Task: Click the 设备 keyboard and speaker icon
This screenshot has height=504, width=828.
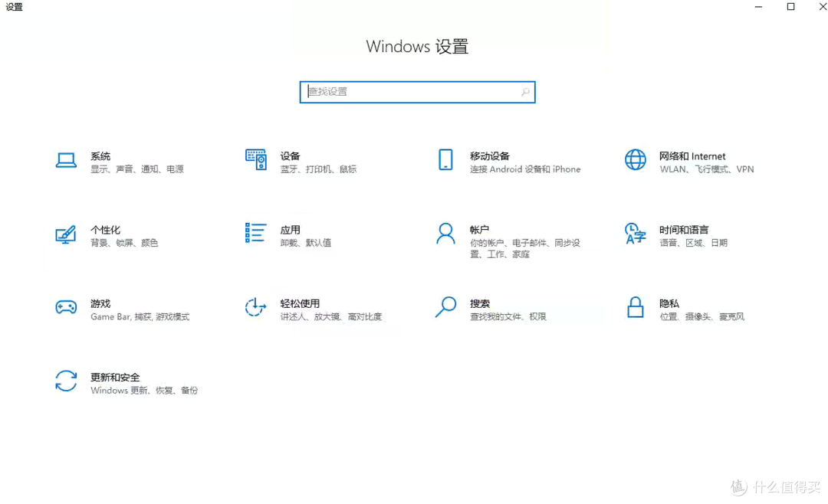Action: 255,159
